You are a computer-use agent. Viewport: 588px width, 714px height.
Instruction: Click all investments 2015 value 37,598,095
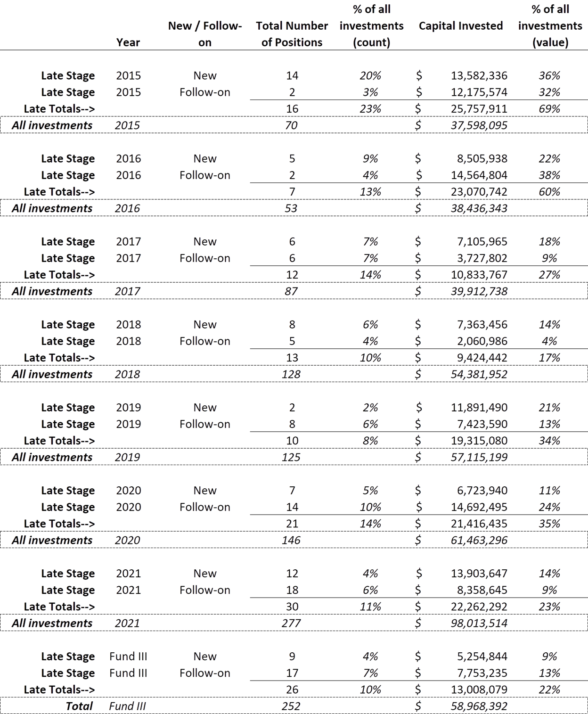[479, 125]
